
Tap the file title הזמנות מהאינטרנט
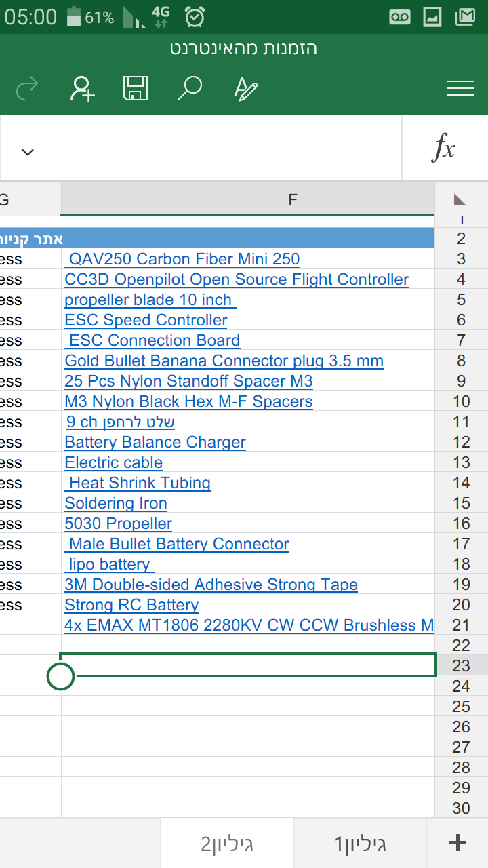[x=244, y=49]
